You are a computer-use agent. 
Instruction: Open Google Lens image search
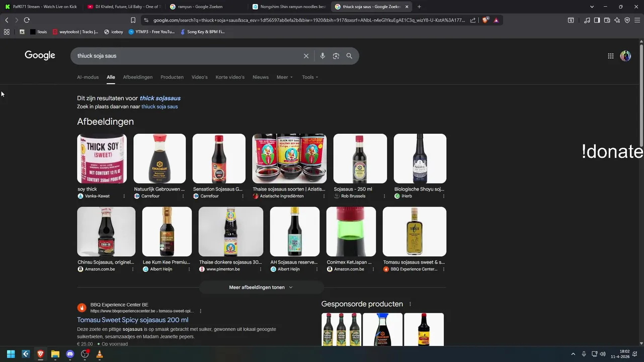(336, 56)
